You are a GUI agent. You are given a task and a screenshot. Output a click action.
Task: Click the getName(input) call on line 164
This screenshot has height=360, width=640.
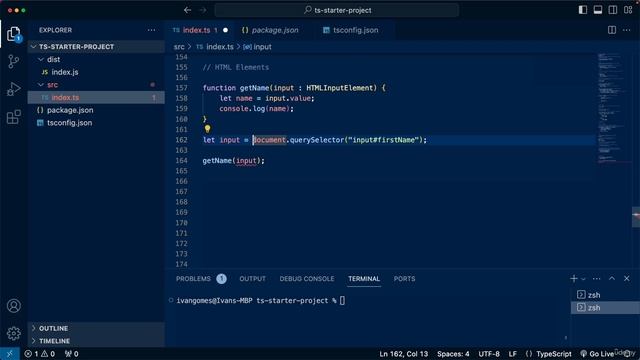233,161
